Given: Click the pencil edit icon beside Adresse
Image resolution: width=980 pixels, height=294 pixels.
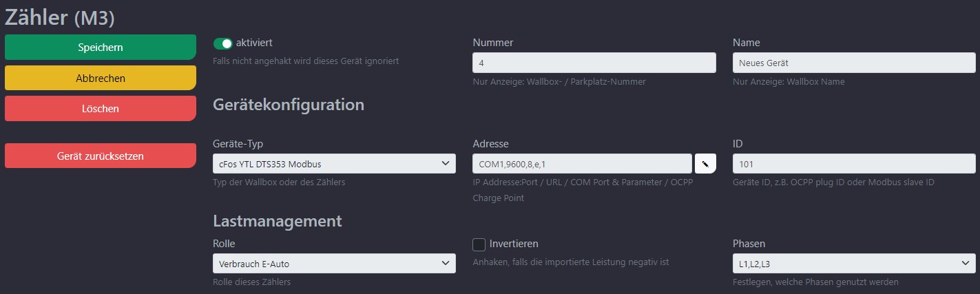Looking at the screenshot, I should tap(705, 164).
